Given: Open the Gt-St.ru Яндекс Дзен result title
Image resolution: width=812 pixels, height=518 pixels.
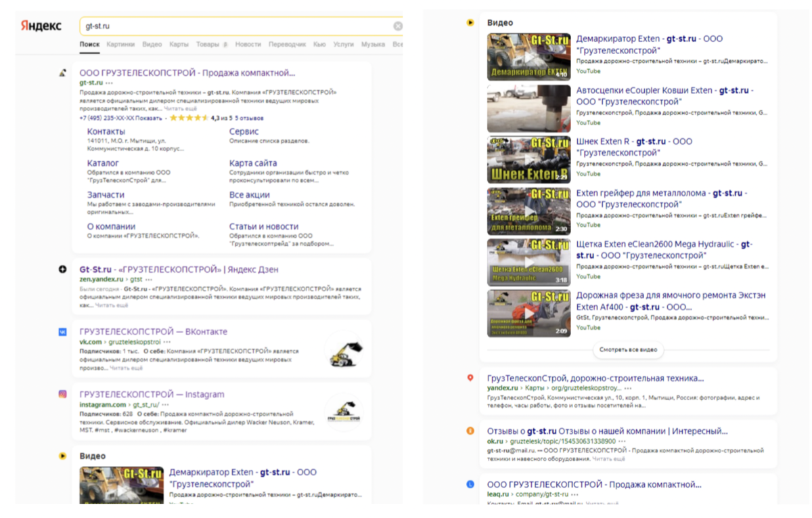Looking at the screenshot, I should tap(179, 269).
